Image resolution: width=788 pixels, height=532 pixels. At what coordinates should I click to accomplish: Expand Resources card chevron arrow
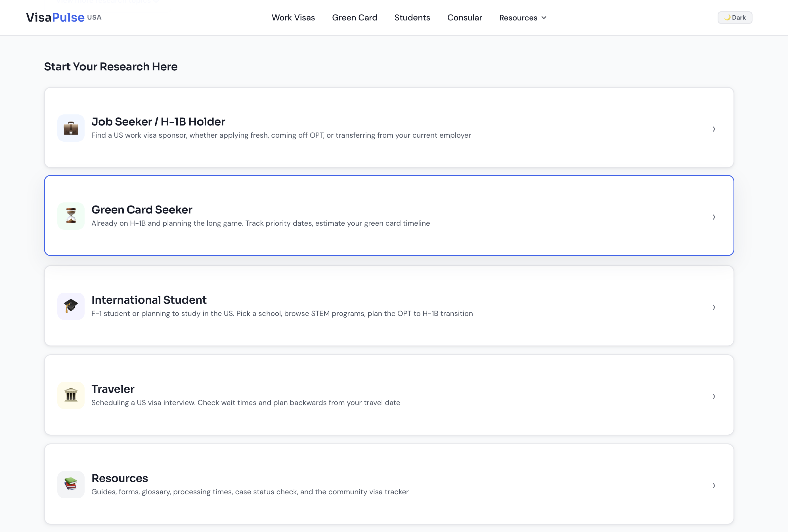714,485
